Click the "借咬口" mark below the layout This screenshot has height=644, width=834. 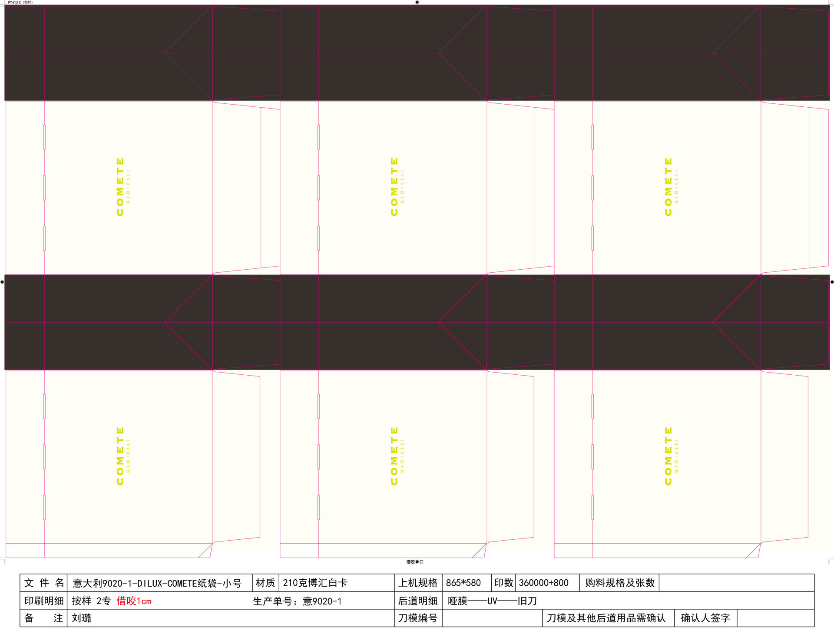coord(415,562)
